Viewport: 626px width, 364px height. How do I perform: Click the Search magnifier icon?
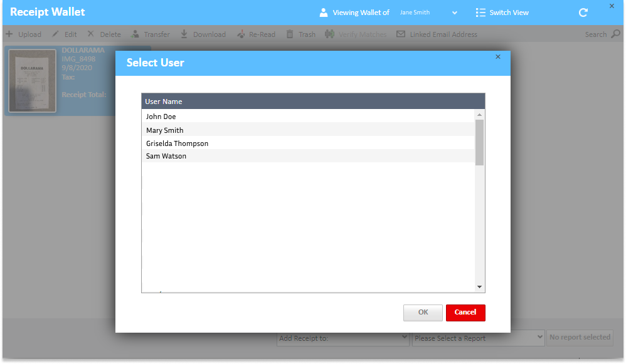[615, 34]
